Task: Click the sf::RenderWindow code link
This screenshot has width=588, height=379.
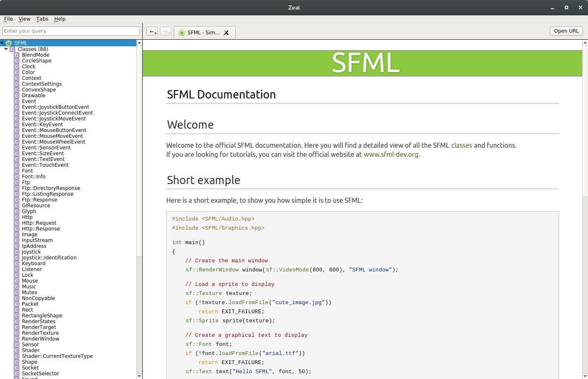Action: (x=212, y=270)
